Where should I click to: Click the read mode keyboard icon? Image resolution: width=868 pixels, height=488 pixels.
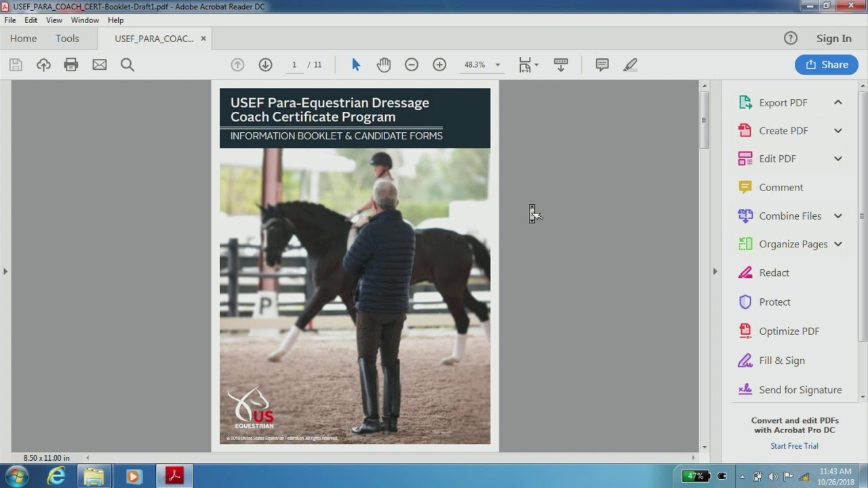point(561,64)
